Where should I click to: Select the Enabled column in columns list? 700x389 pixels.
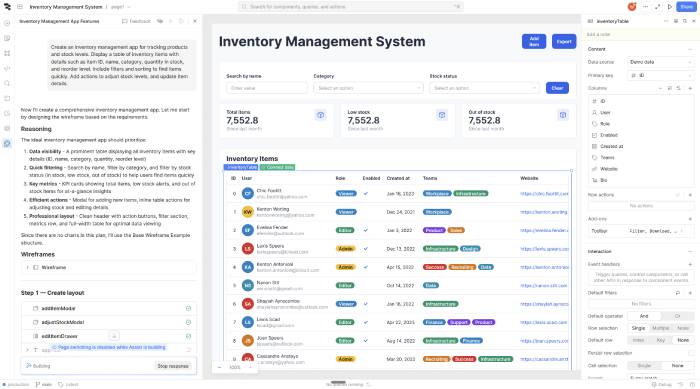coord(641,135)
